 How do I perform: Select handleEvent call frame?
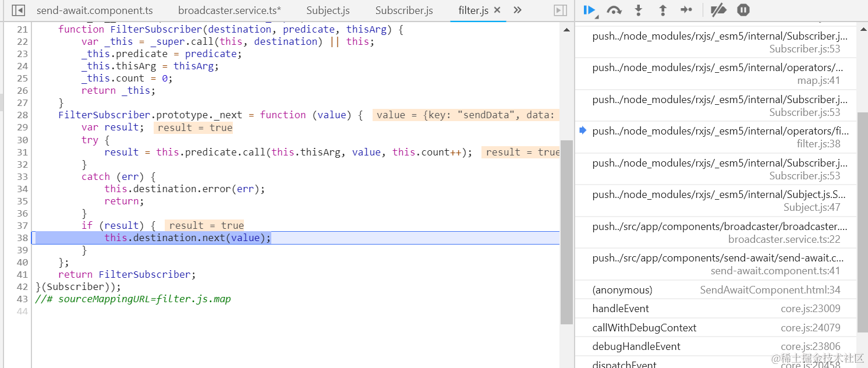tap(715, 309)
